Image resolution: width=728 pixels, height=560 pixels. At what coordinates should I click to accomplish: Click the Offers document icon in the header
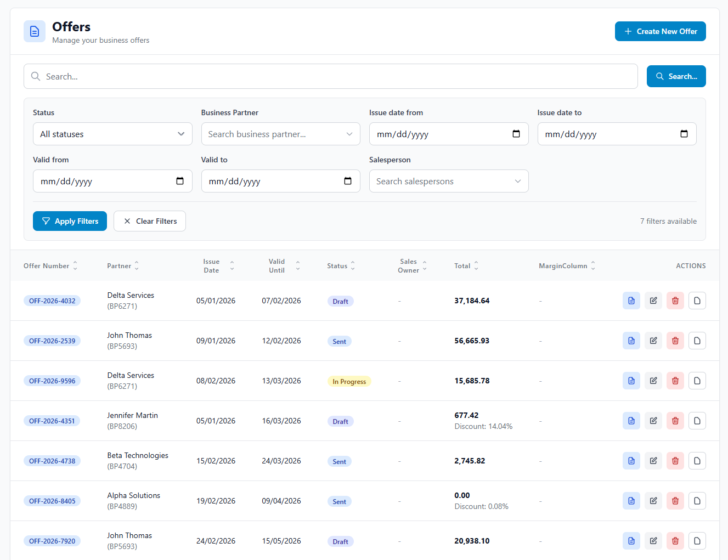(x=34, y=31)
